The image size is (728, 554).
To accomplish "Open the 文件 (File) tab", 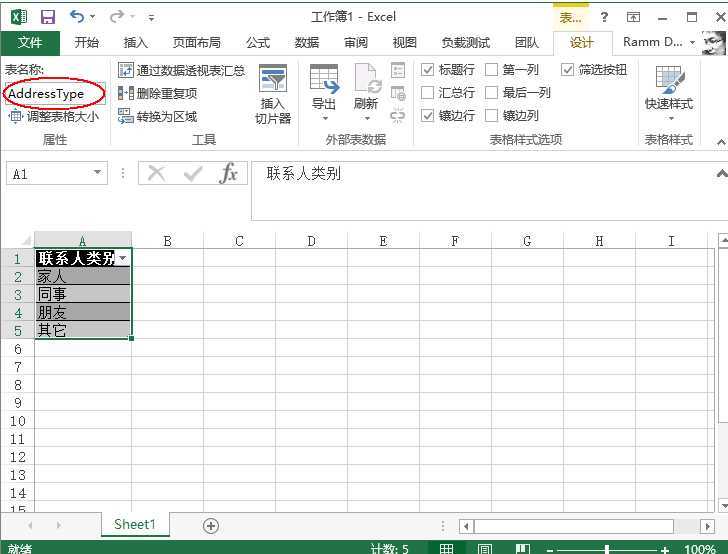I will (x=30, y=43).
